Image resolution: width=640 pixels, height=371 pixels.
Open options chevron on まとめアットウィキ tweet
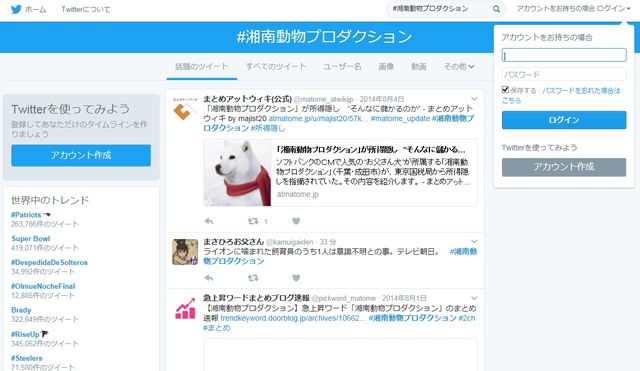[474, 99]
